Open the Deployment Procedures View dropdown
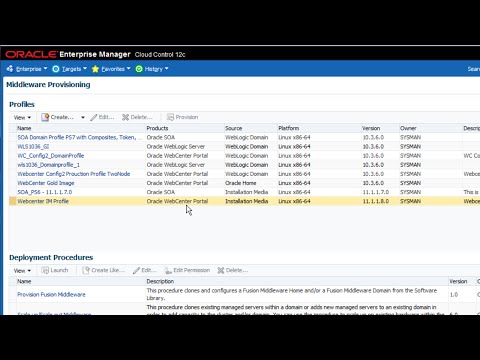 click(22, 270)
